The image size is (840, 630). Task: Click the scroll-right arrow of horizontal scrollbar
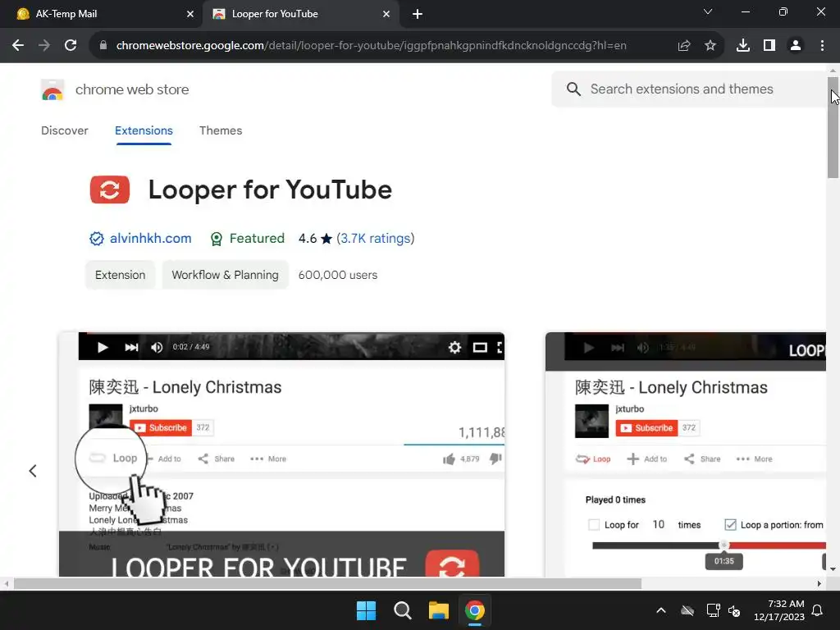pyautogui.click(x=819, y=583)
